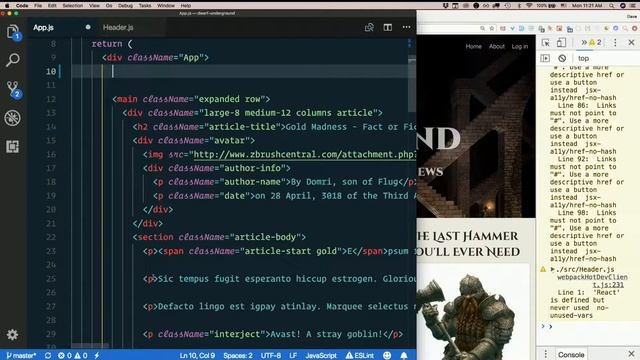Click the unsaved dot on the App.js tab
This screenshot has height=360, width=640.
88,27
